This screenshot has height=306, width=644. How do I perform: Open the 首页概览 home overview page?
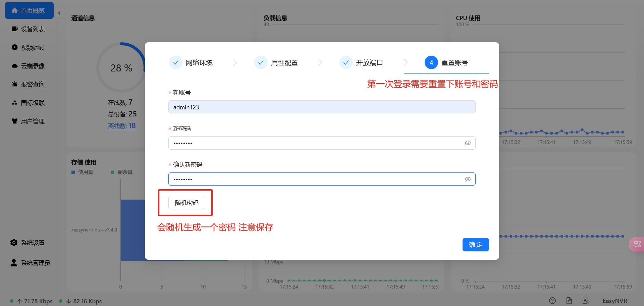click(29, 10)
